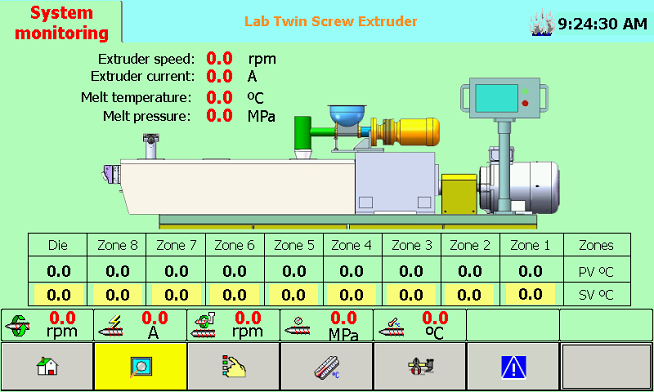Open the tools maintenance page
Screen dimensions: 654x392
pyautogui.click(x=420, y=367)
